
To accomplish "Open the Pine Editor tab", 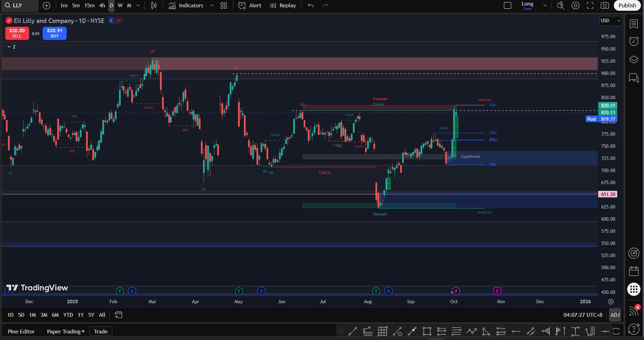I will 21,331.
